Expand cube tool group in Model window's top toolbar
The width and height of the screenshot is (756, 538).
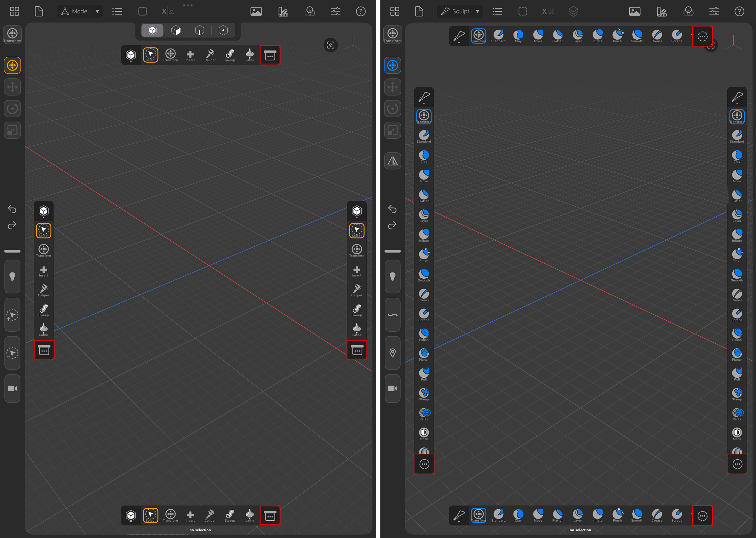coord(131,55)
